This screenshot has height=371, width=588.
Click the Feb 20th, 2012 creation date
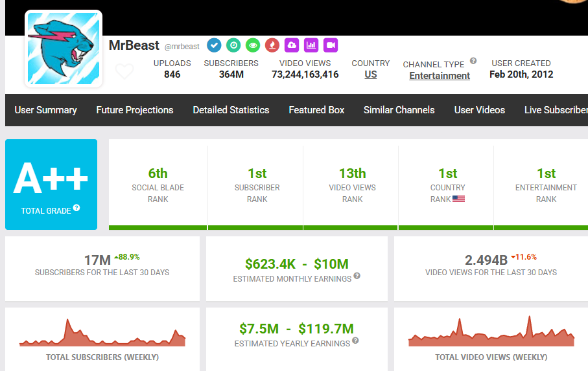521,74
